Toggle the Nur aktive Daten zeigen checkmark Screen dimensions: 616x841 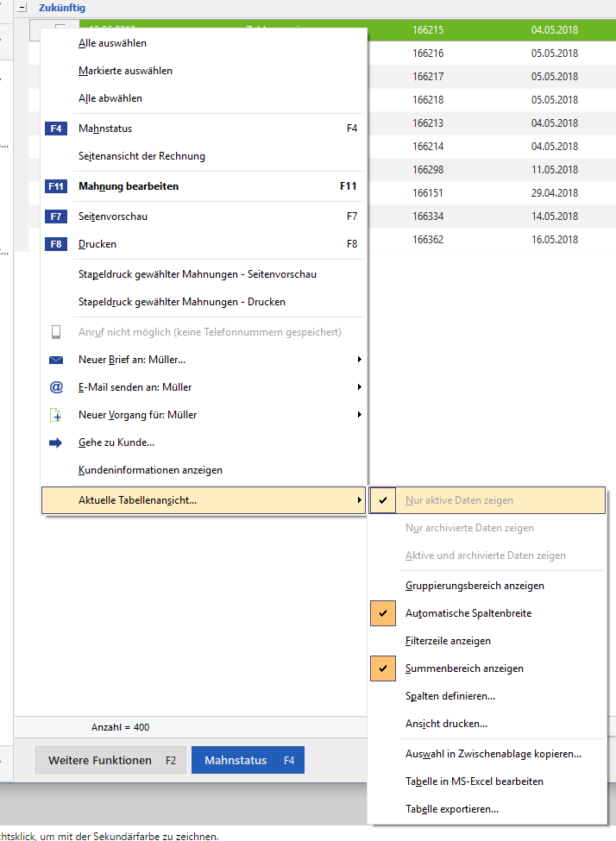[383, 500]
